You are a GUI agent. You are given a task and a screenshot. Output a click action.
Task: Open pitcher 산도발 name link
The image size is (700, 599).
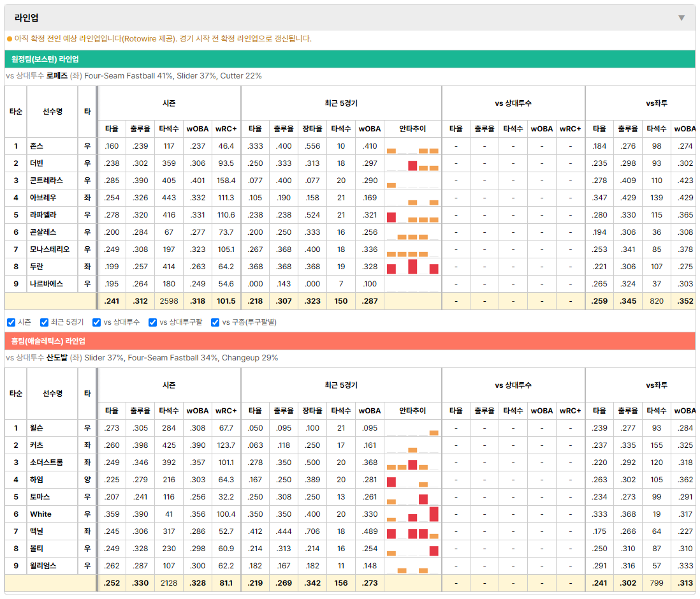[x=57, y=358]
